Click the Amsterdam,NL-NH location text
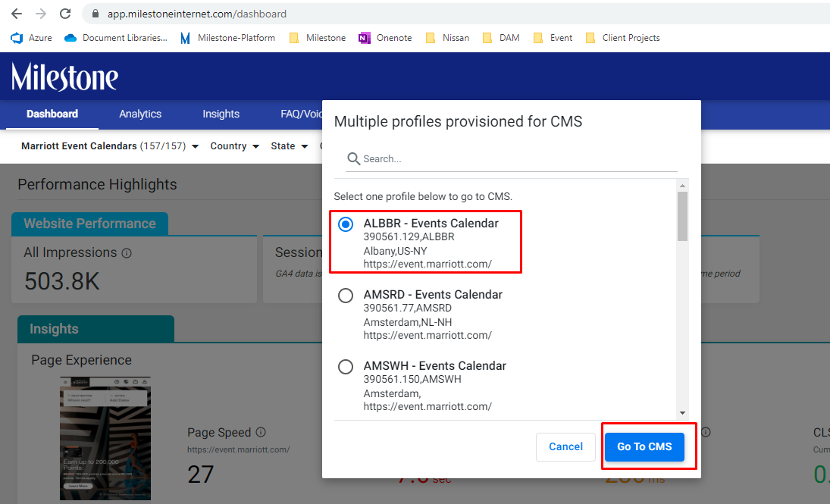 [408, 322]
